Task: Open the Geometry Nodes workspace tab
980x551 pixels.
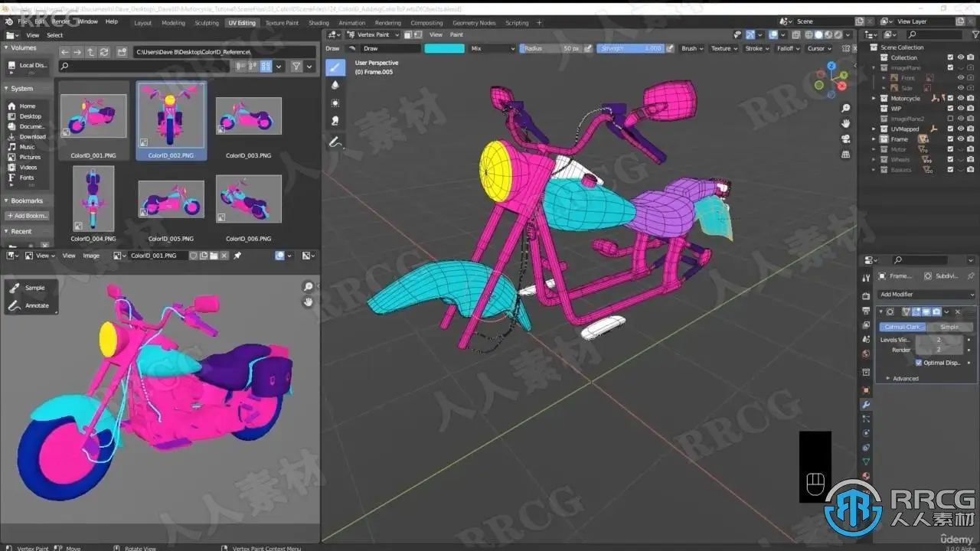Action: [474, 23]
